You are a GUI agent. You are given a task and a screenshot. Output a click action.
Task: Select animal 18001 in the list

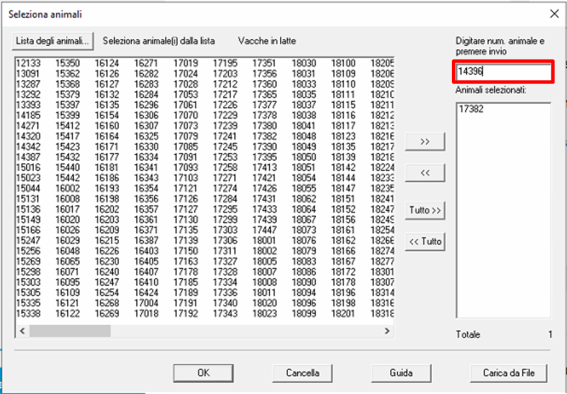tap(265, 240)
